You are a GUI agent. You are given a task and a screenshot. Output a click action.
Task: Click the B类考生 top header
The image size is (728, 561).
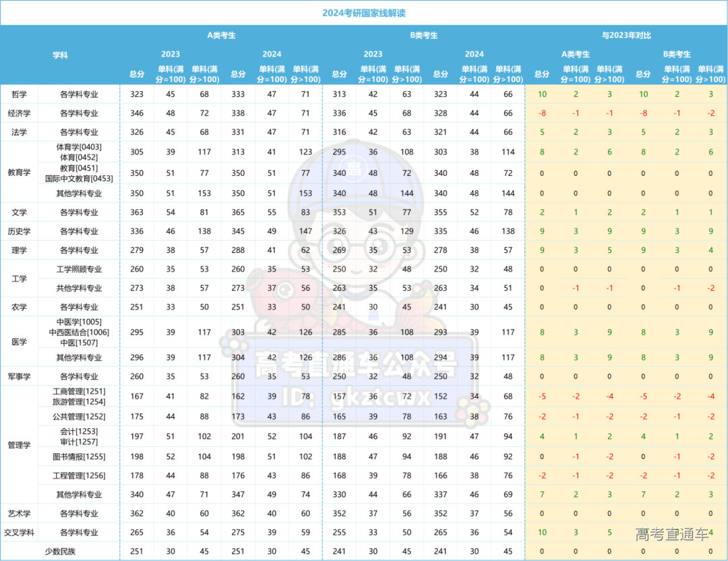coord(423,35)
